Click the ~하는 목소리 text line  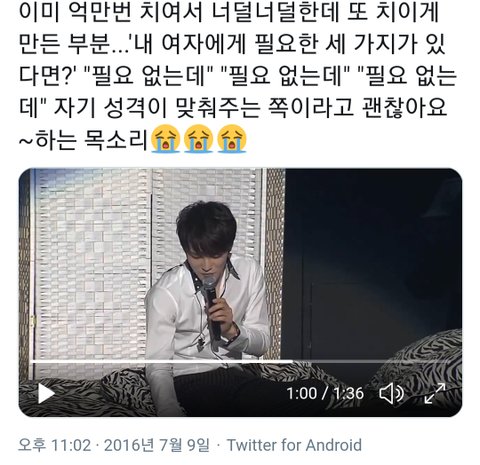pos(83,139)
